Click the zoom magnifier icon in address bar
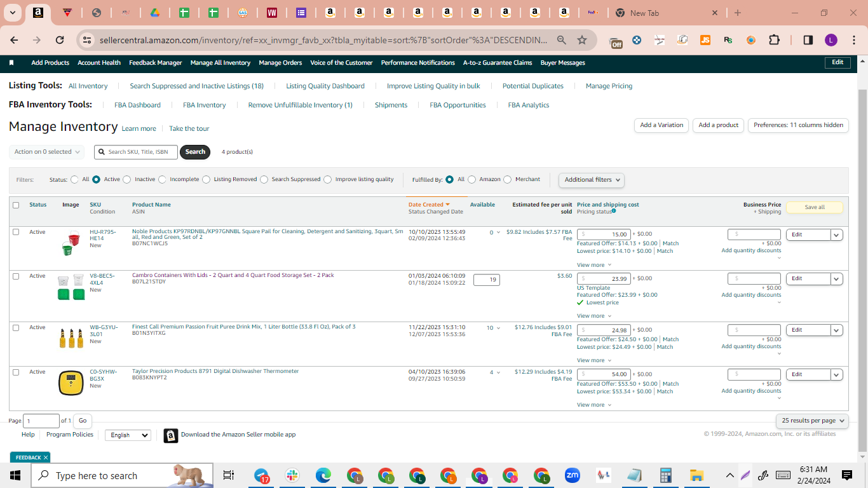 562,40
